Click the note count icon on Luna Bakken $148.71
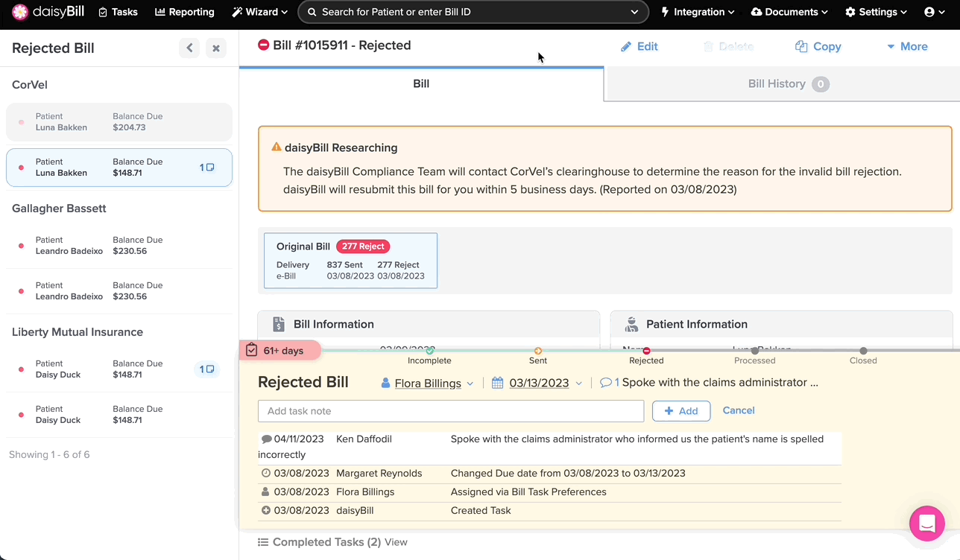 point(207,168)
